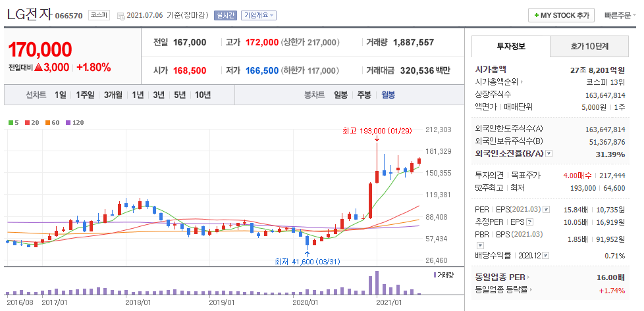Click the green 5-period moving average swatch
The height and width of the screenshot is (311, 644).
point(11,122)
